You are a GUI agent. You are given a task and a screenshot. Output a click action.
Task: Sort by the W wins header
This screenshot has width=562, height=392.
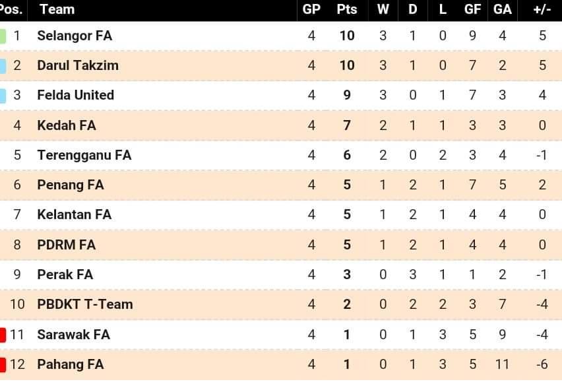click(x=383, y=10)
